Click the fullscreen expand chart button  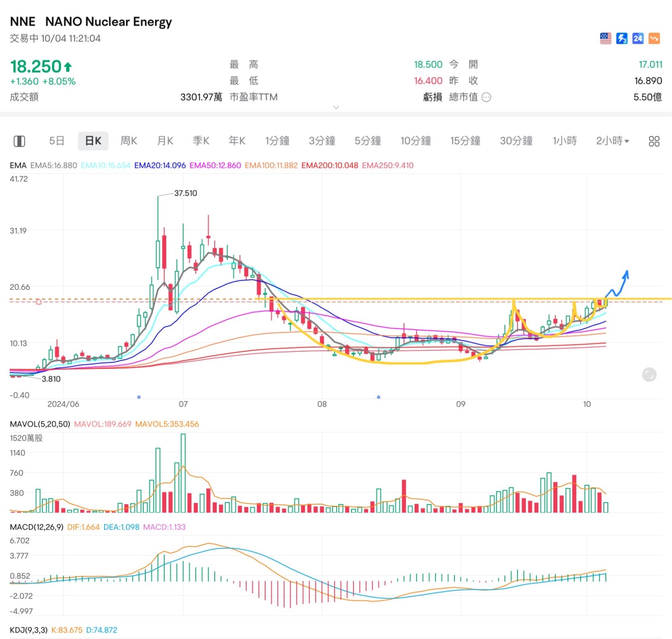[649, 374]
